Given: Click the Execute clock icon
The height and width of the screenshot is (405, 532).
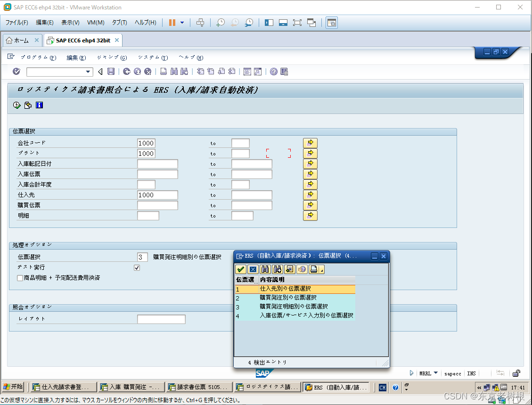Looking at the screenshot, I should [16, 105].
